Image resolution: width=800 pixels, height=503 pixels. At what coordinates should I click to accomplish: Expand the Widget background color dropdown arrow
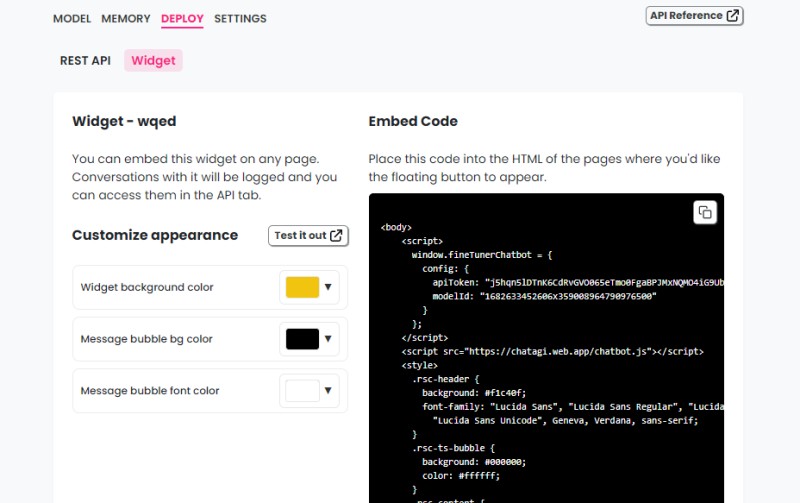point(328,287)
